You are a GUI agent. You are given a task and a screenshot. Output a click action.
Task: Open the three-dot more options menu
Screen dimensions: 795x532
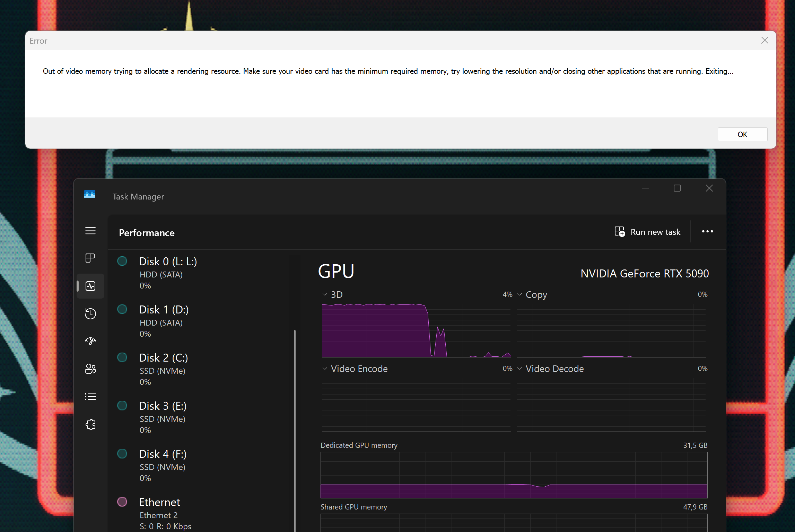707,232
